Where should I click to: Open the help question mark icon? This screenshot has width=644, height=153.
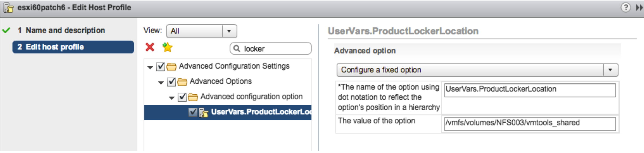[625, 7]
